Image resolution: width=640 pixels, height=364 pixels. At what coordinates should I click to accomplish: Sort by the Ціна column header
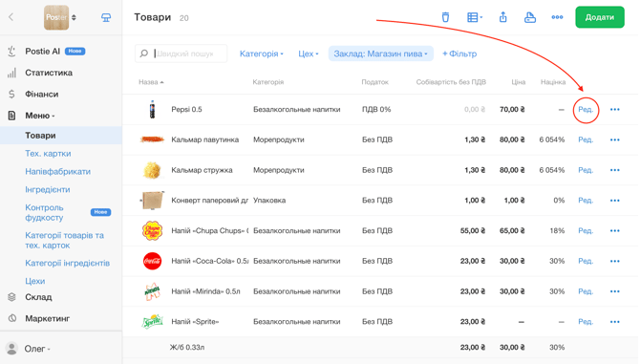point(519,82)
